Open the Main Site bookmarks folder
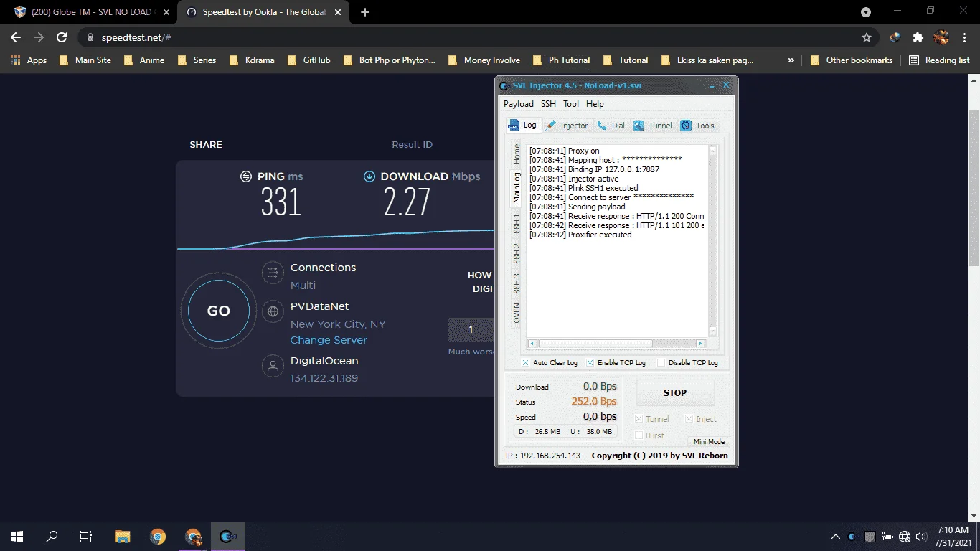Screen dimensions: 980x551 pos(85,60)
